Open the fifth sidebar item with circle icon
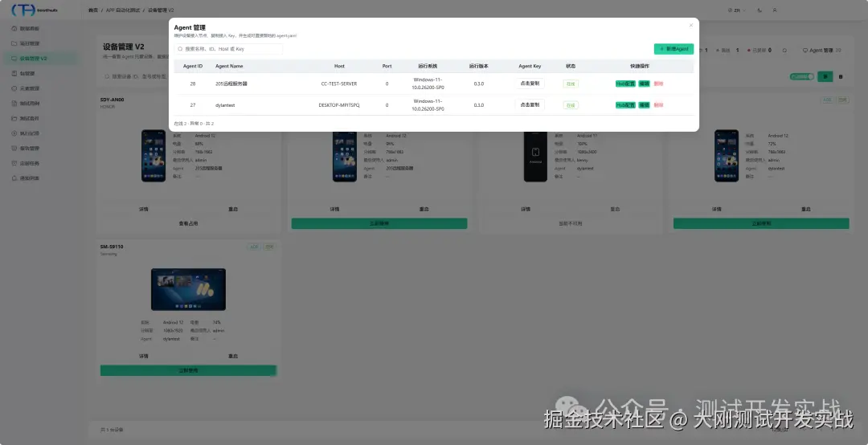The width and height of the screenshot is (868, 445). [26, 88]
